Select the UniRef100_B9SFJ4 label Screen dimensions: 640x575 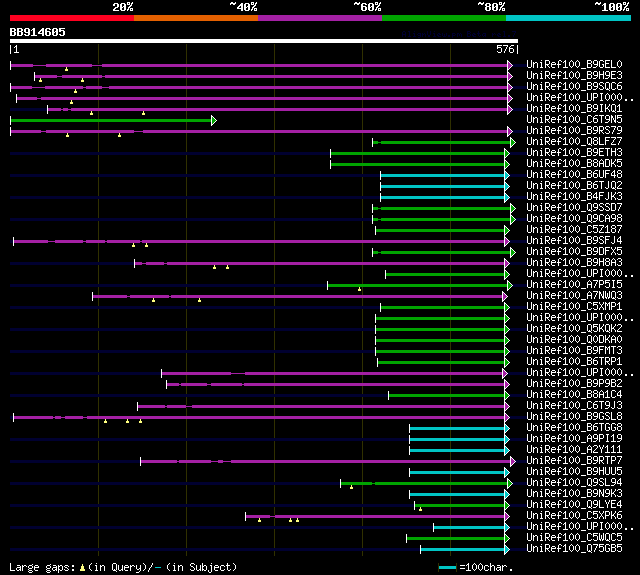[574, 241]
